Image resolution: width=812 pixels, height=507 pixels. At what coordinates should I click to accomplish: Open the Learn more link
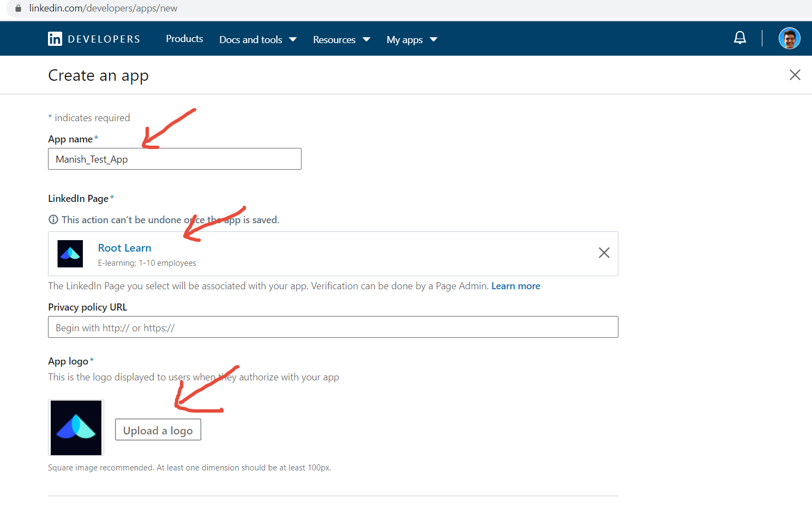(x=516, y=286)
